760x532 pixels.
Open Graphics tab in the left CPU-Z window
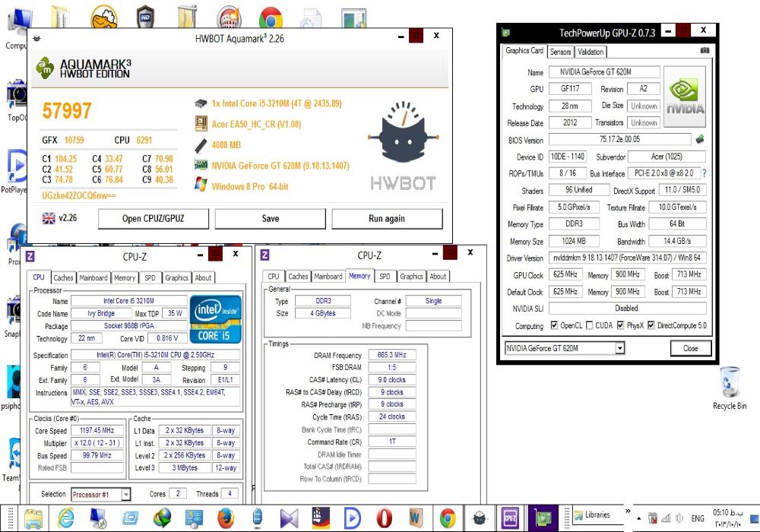[x=176, y=277]
